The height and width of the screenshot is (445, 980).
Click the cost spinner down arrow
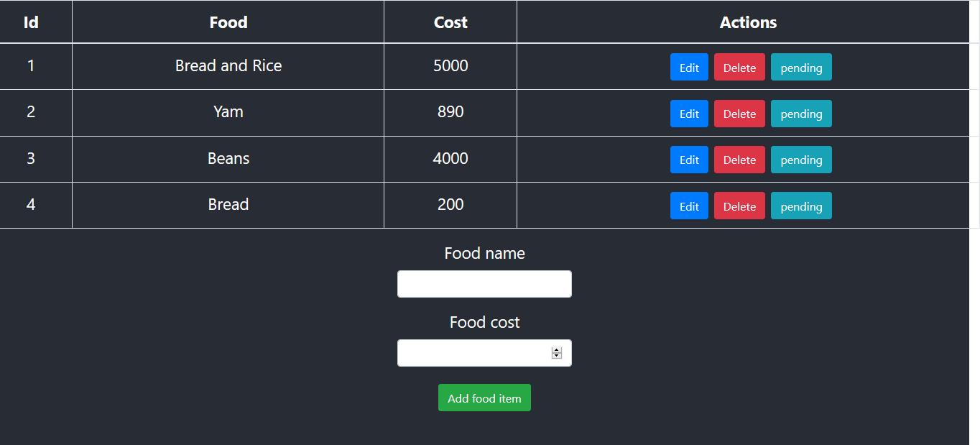point(556,356)
